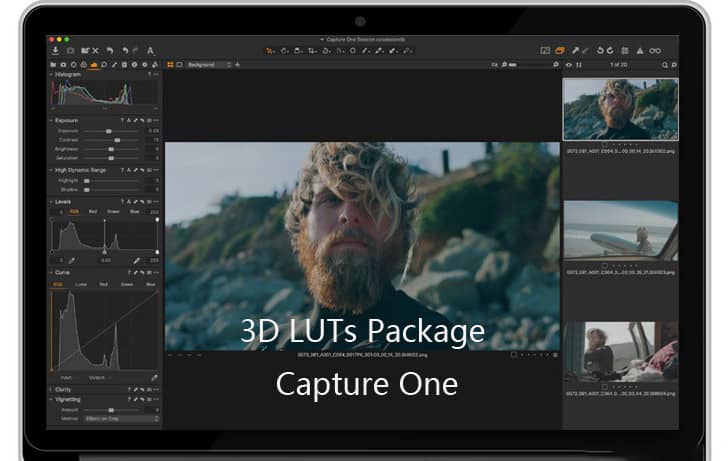Click the Highlight slider handle

tap(87, 181)
